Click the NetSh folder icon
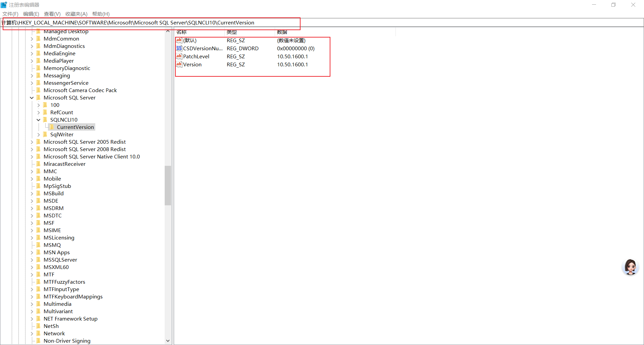The width and height of the screenshot is (644, 345). (38, 326)
